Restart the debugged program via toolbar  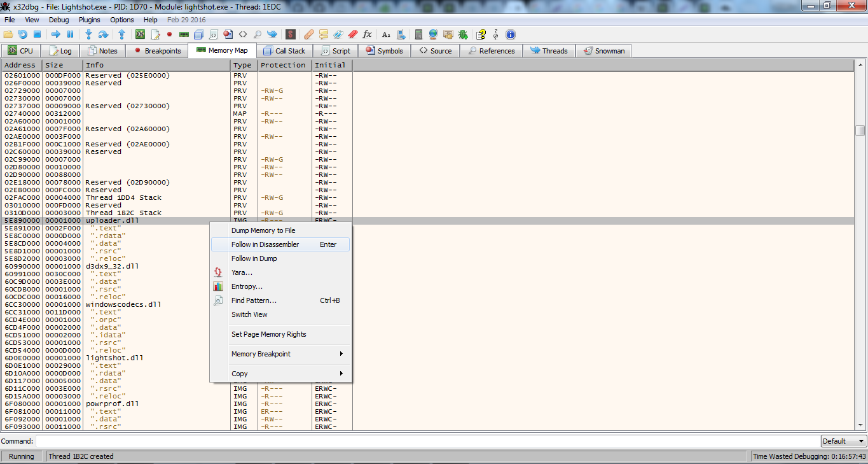22,34
